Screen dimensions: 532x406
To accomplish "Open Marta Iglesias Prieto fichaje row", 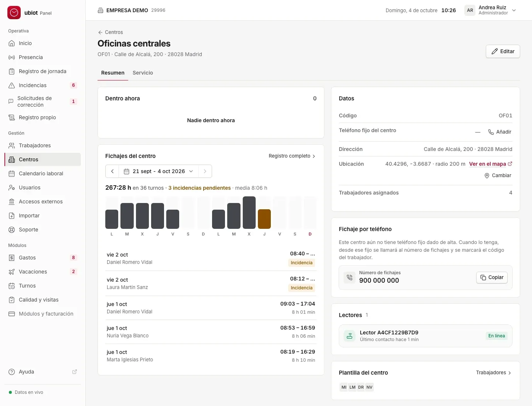I will pos(211,356).
